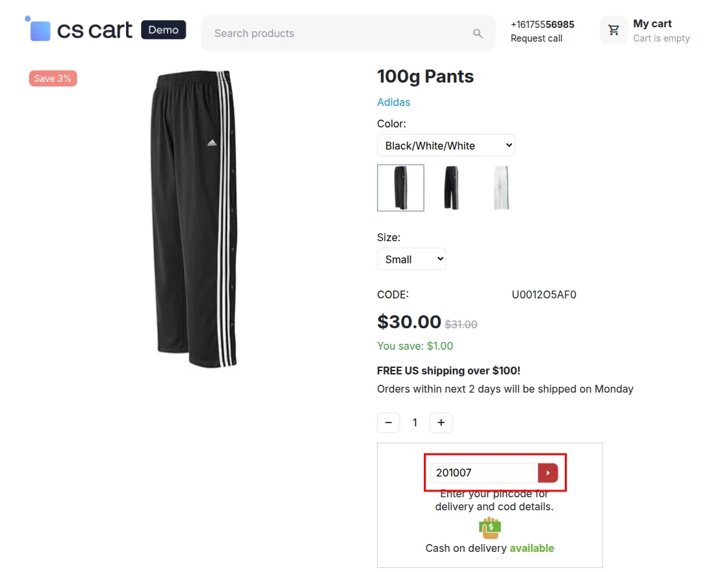
Task: Open the Adidas brand link
Action: pyautogui.click(x=393, y=102)
